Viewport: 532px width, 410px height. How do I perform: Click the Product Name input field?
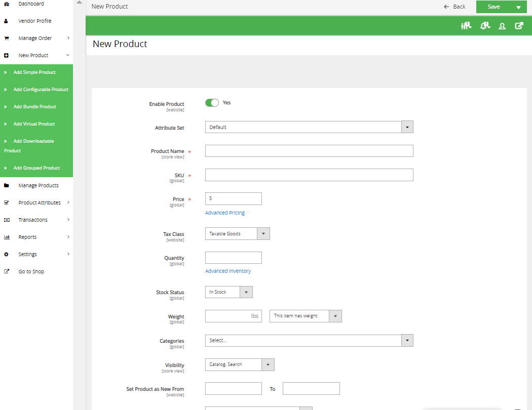[309, 151]
